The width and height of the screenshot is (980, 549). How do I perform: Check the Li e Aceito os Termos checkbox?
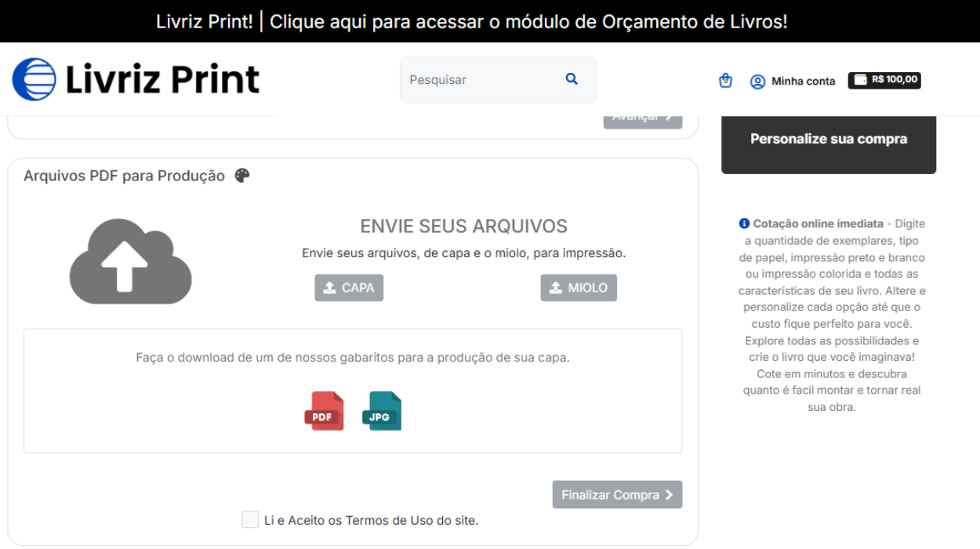[249, 519]
